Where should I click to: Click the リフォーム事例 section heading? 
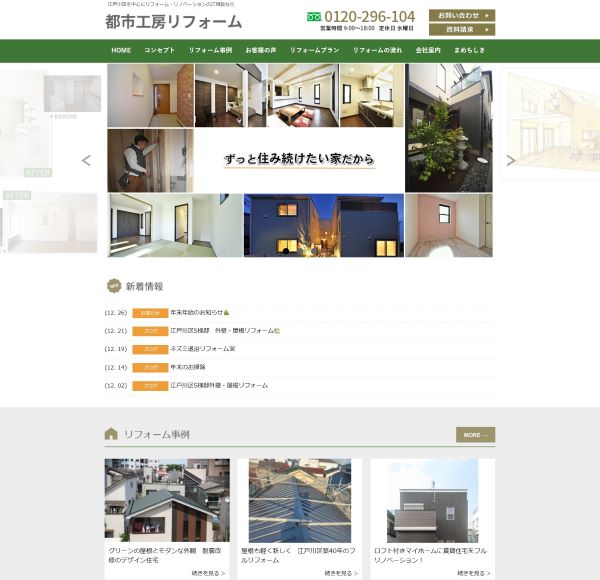157,434
